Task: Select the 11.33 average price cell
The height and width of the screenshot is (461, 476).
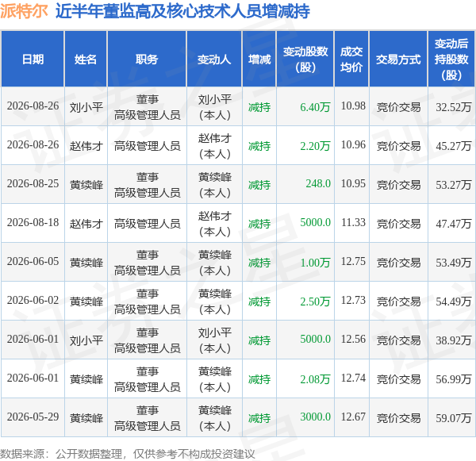Action: pyautogui.click(x=353, y=223)
